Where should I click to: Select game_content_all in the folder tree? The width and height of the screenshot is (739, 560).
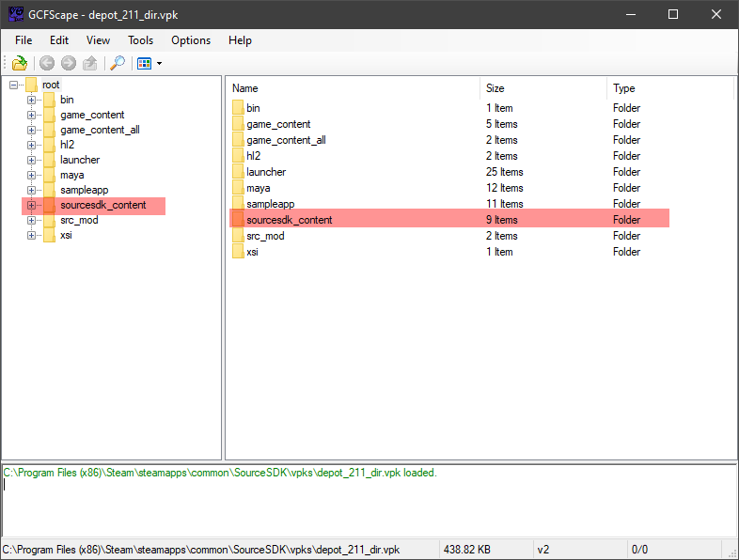pos(100,130)
